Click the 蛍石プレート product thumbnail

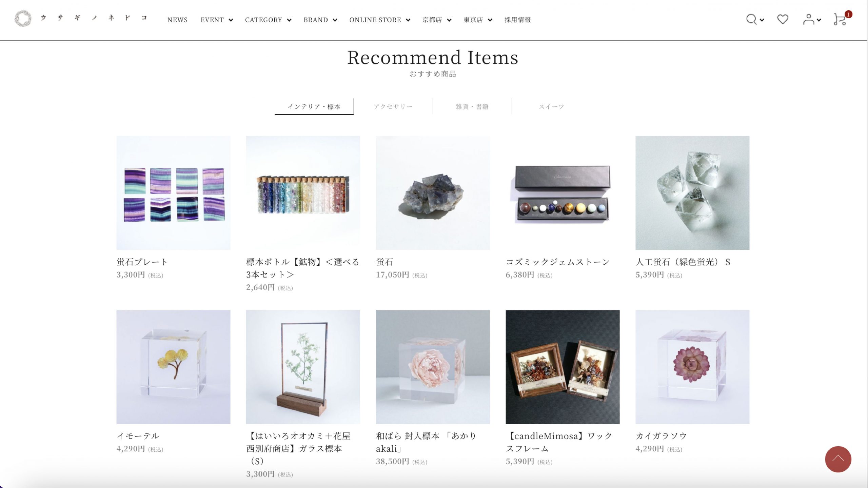pyautogui.click(x=173, y=193)
